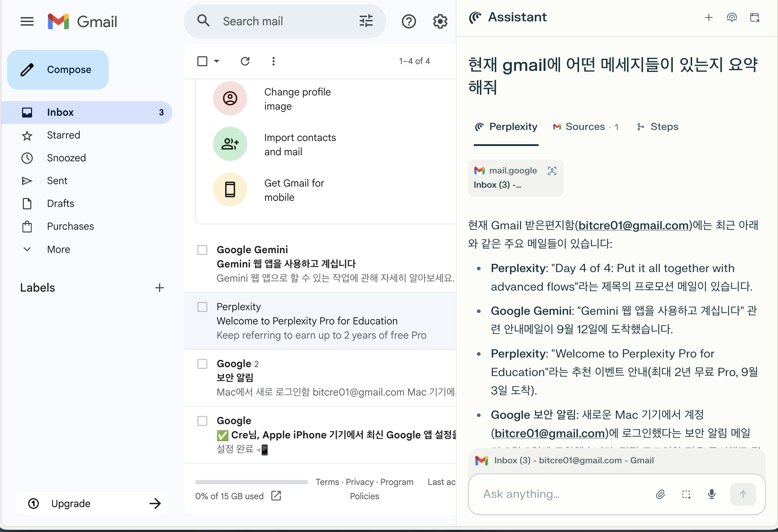Image resolution: width=778 pixels, height=532 pixels.
Task: Show search options filter dropdown
Action: pyautogui.click(x=366, y=21)
